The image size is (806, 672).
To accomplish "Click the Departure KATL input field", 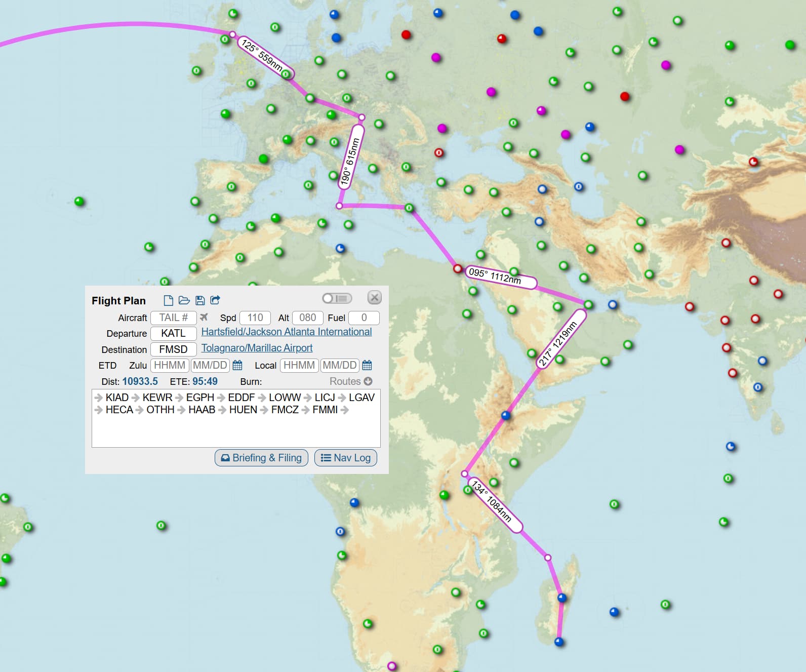I will pos(173,333).
